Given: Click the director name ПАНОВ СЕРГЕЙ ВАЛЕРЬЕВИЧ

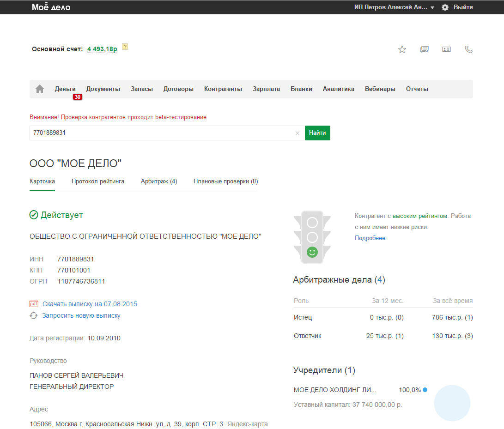Looking at the screenshot, I should point(77,375).
